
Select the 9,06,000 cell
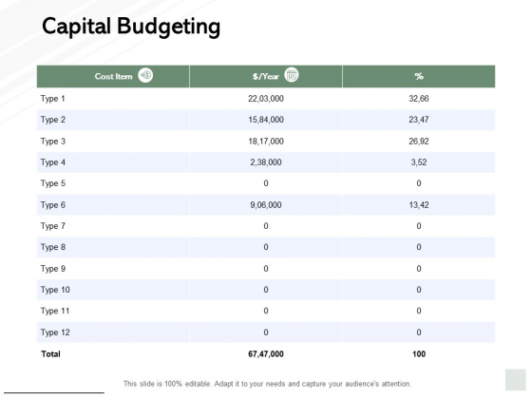coord(266,205)
